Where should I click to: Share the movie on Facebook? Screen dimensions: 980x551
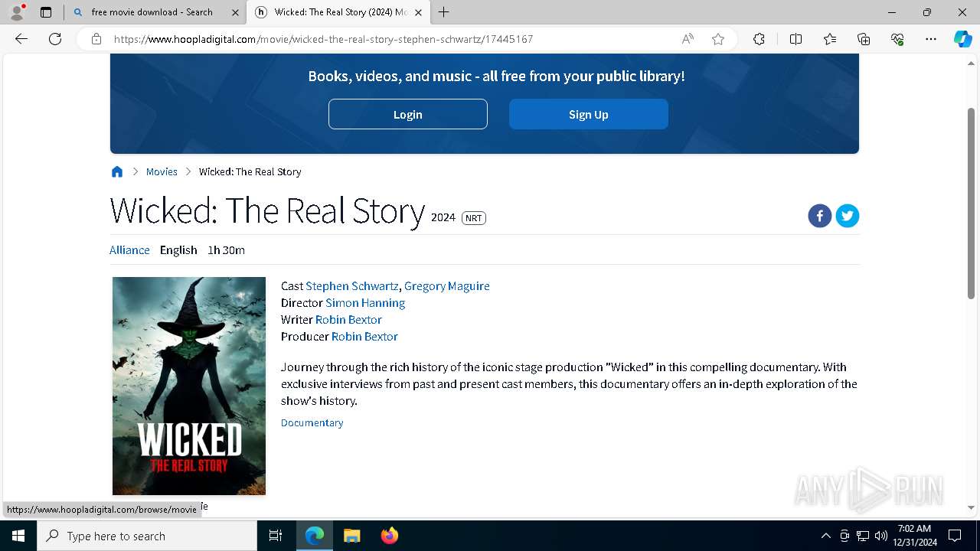pos(819,216)
